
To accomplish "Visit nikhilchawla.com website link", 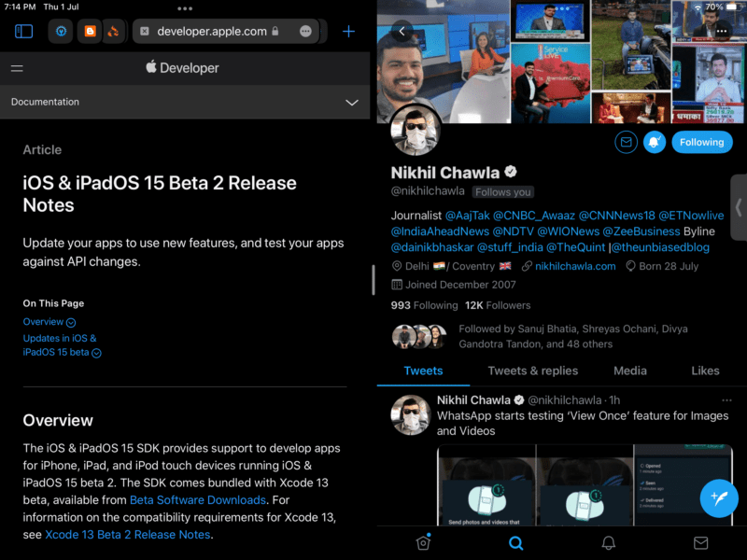I will [575, 266].
